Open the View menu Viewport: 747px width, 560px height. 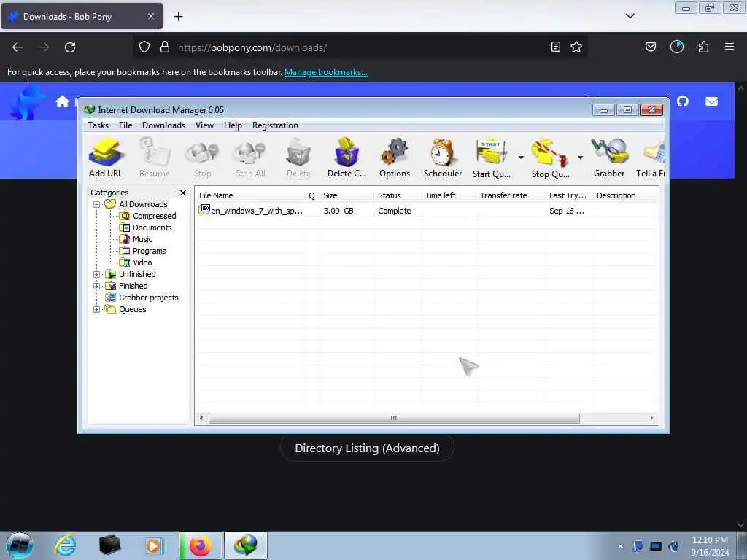(204, 125)
